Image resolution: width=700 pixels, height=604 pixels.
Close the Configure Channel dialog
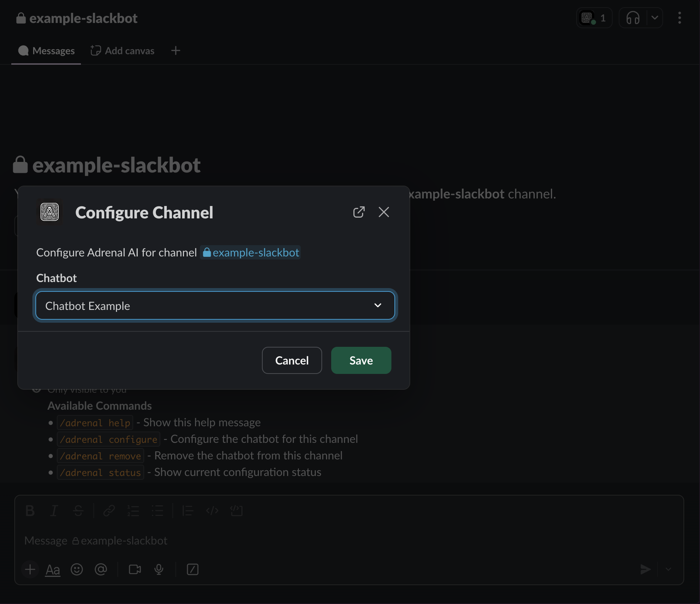tap(383, 212)
